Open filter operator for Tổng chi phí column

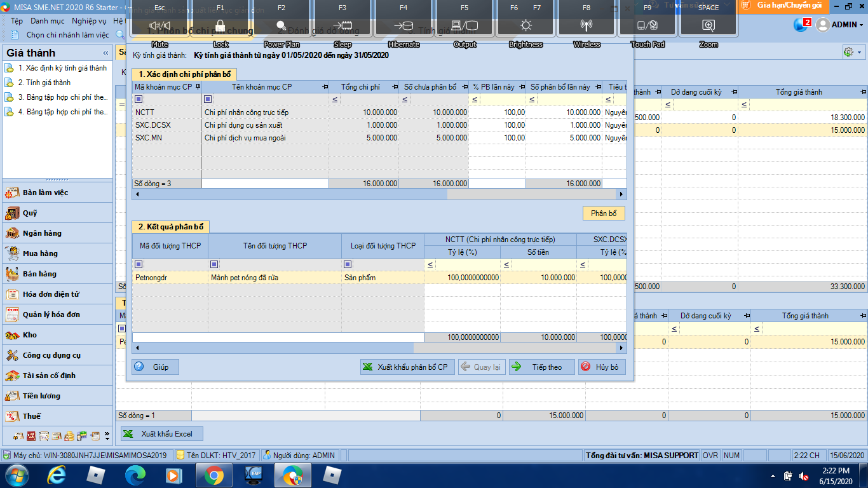tap(335, 100)
